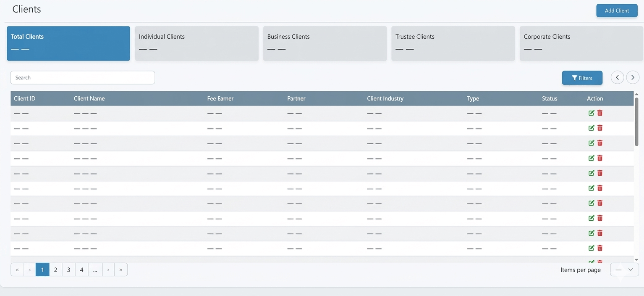Click the Search input field
This screenshot has width=644, height=296.
(x=83, y=77)
